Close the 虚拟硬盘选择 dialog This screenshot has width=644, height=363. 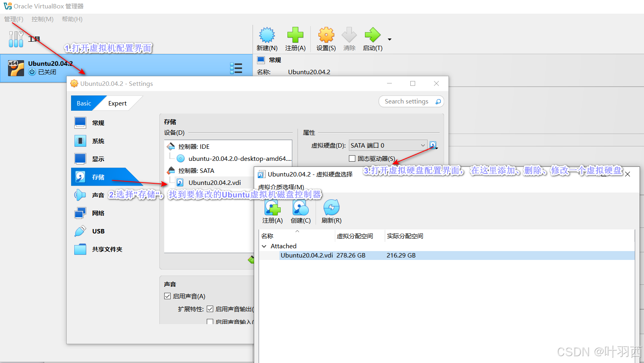point(628,174)
